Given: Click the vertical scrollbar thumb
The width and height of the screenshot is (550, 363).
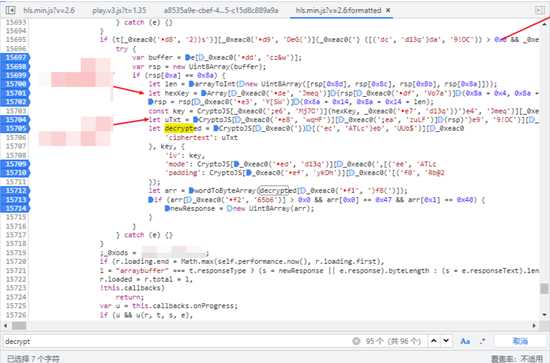Looking at the screenshot, I should (x=544, y=288).
